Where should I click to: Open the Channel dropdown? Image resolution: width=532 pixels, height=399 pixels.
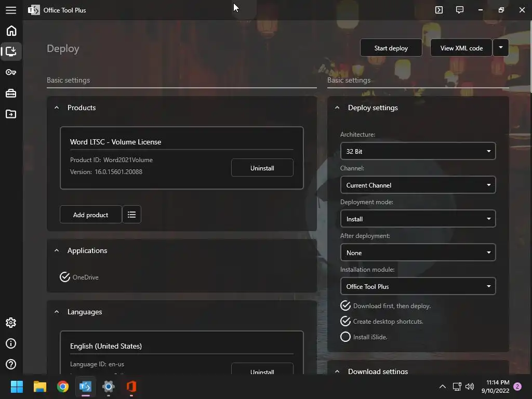(x=418, y=185)
